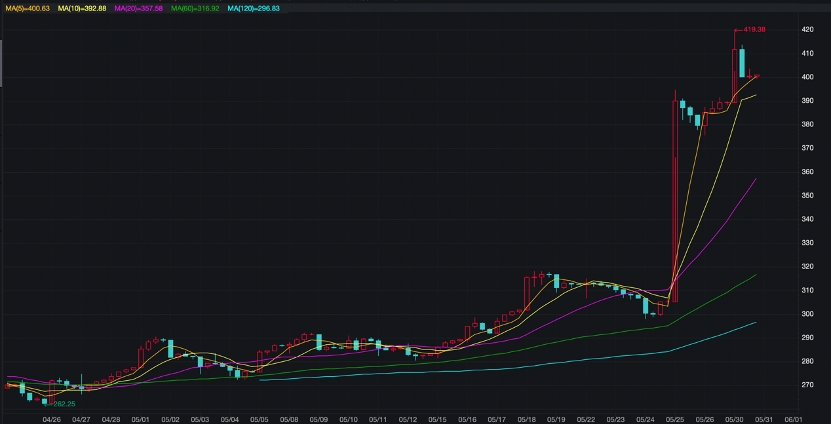Select 290 on the price axis
Viewport: 832px width, 424px height.
coord(808,338)
